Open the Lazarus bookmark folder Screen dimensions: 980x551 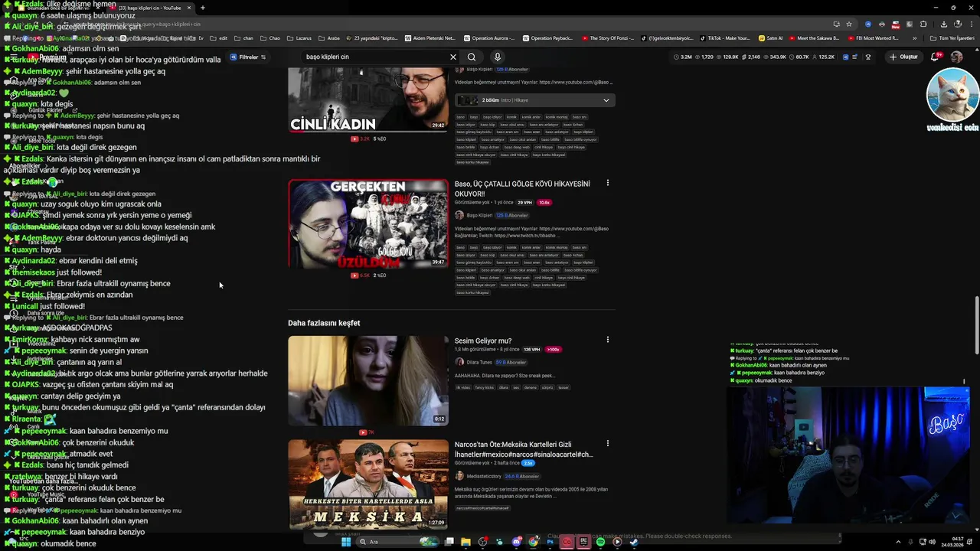tap(299, 37)
